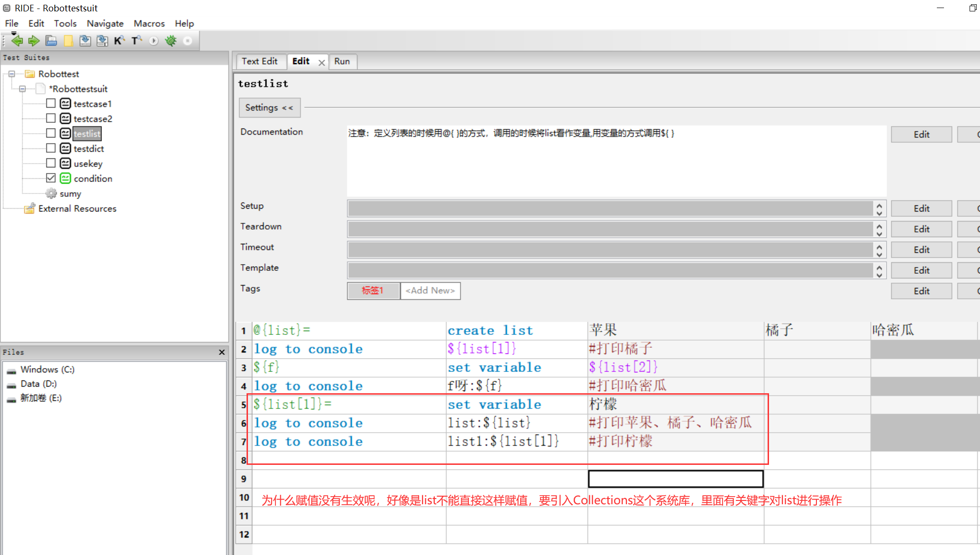Image resolution: width=980 pixels, height=555 pixels.
Task: Collapse settings with the Settings << button
Action: [x=269, y=108]
